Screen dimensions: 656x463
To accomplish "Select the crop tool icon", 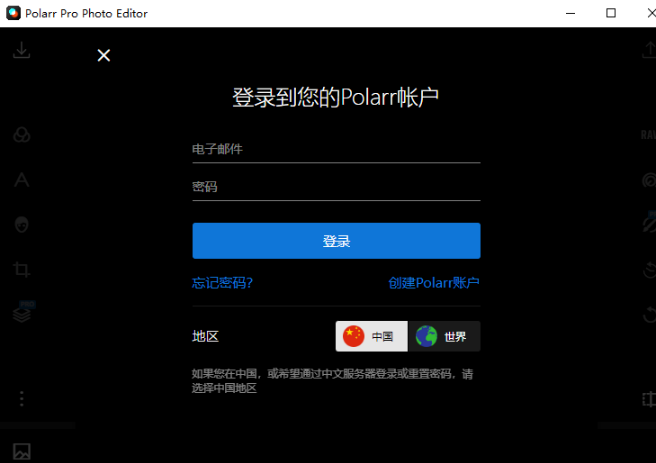I will pyautogui.click(x=21, y=269).
